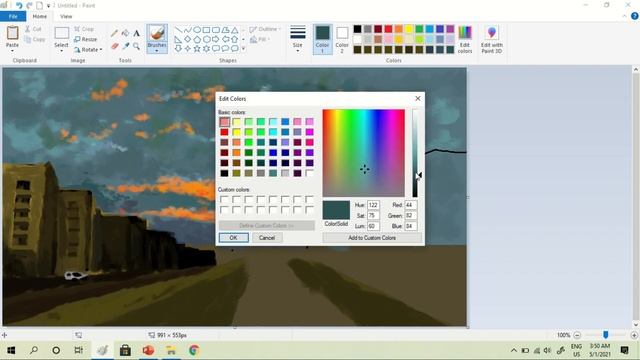Click OK in Edit Colors dialog
This screenshot has width=640, height=360.
[x=233, y=238]
